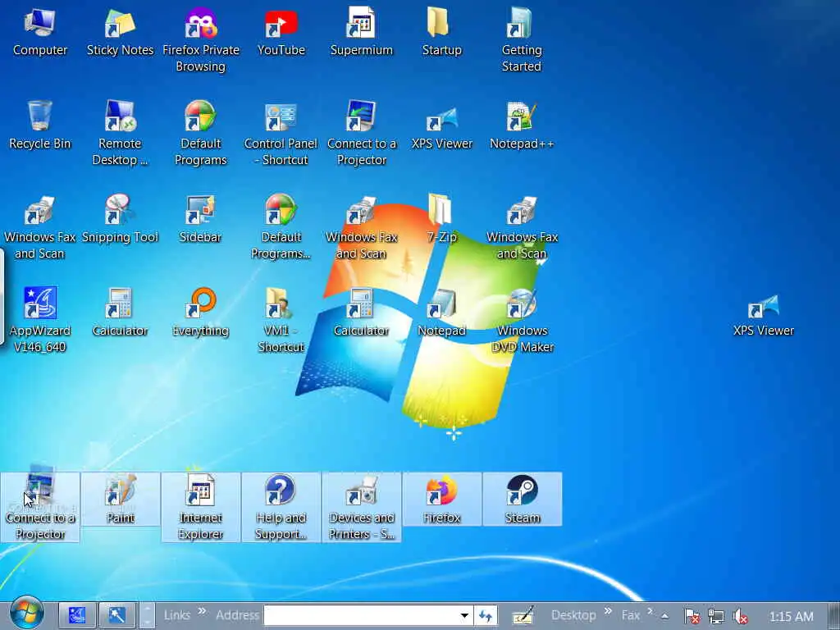This screenshot has width=840, height=630.
Task: Expand the Fax toolbar chevron
Action: click(x=650, y=611)
